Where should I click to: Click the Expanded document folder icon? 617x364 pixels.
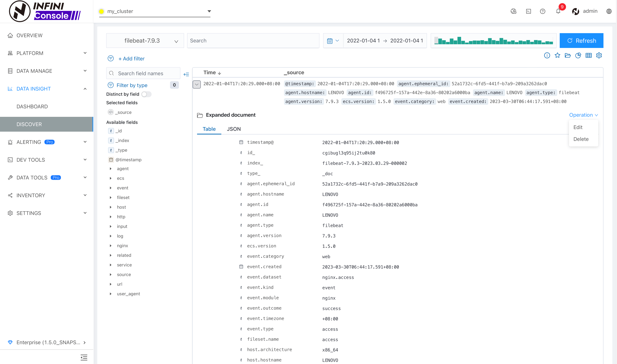click(200, 115)
